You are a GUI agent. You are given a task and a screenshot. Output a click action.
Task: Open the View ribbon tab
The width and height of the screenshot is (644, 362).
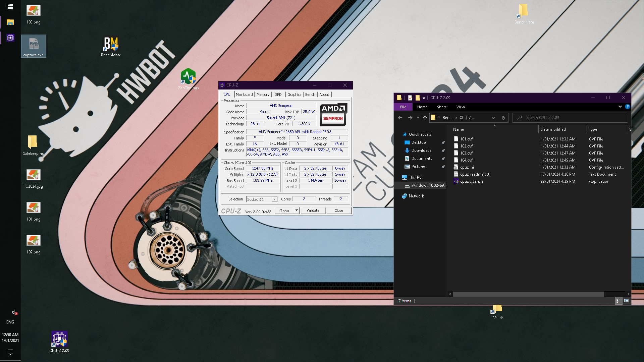461,107
